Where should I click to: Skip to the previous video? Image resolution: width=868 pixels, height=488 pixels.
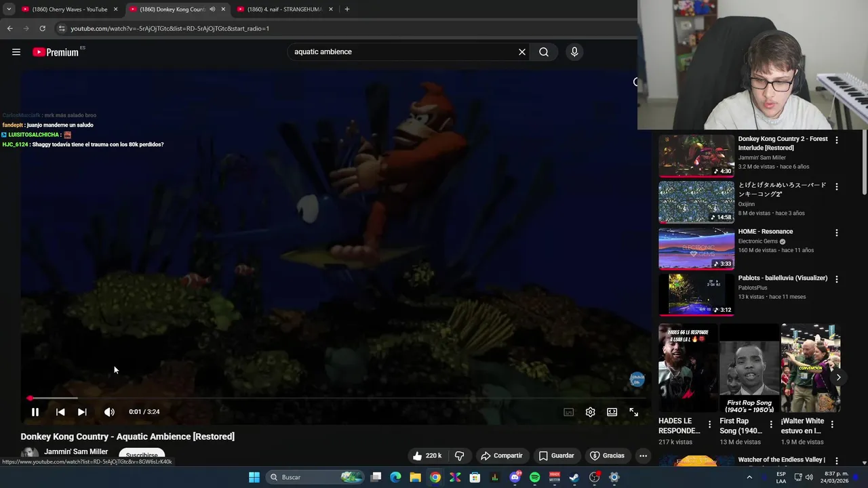pyautogui.click(x=60, y=412)
